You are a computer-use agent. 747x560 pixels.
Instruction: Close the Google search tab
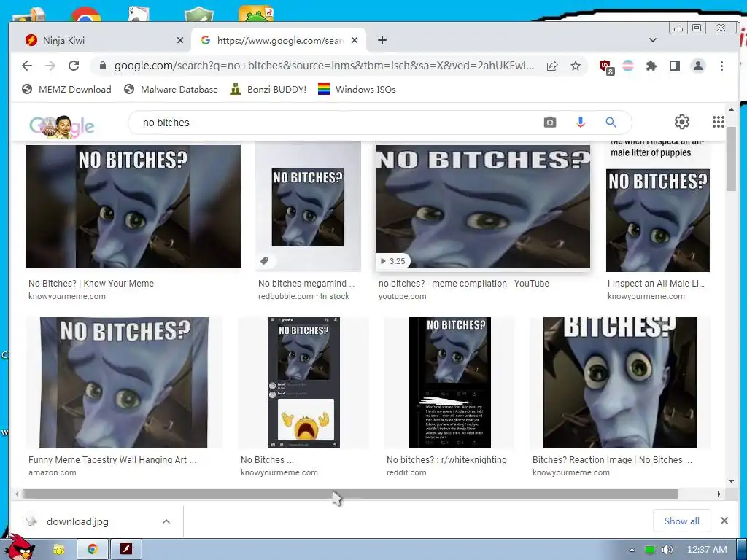click(x=355, y=41)
